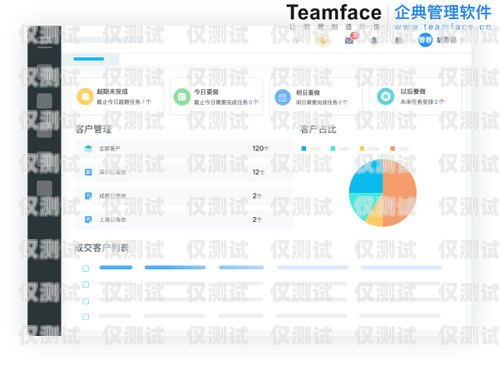Open the 以后要做 task card title
The height and width of the screenshot is (365, 499).
coord(413,91)
